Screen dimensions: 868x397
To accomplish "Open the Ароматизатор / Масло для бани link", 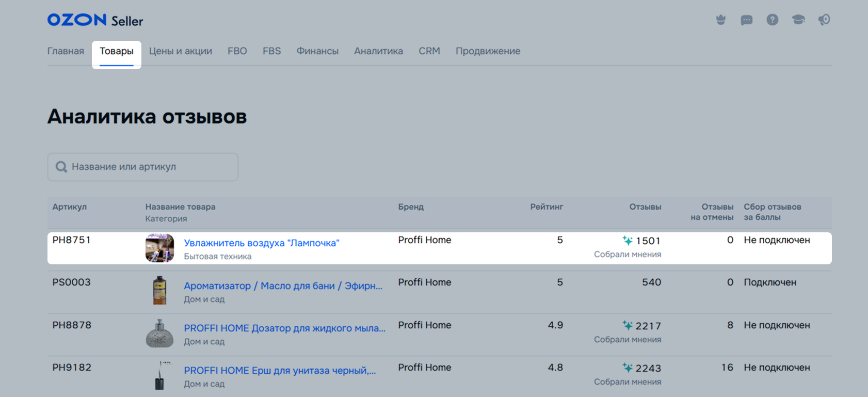I will tap(283, 286).
